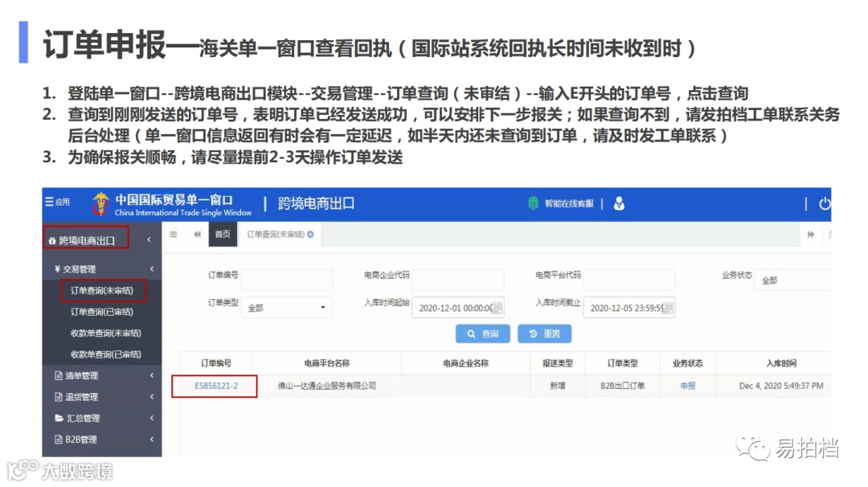Image resolution: width=868 pixels, height=487 pixels.
Task: Open 订单查询(已审结) in sidebar
Action: pyautogui.click(x=102, y=312)
